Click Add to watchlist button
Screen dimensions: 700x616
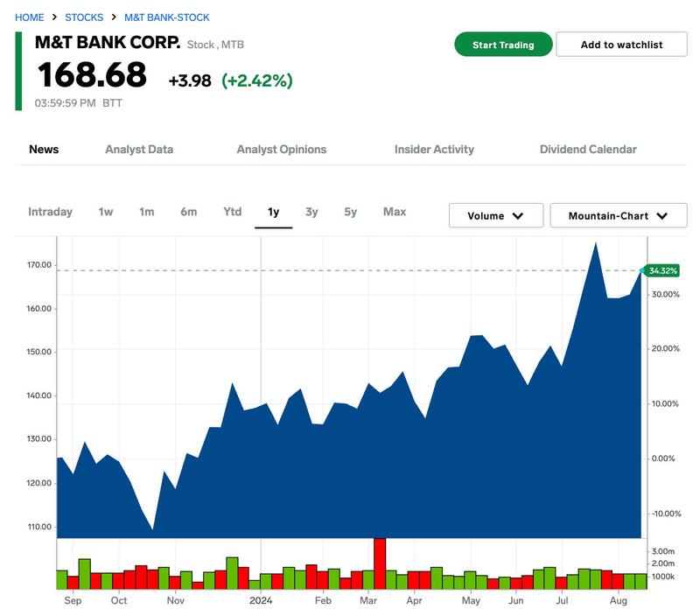click(621, 45)
